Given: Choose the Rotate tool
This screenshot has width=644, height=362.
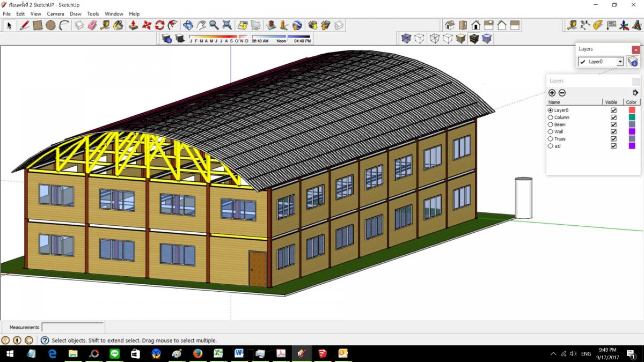Looking at the screenshot, I should pos(159,25).
